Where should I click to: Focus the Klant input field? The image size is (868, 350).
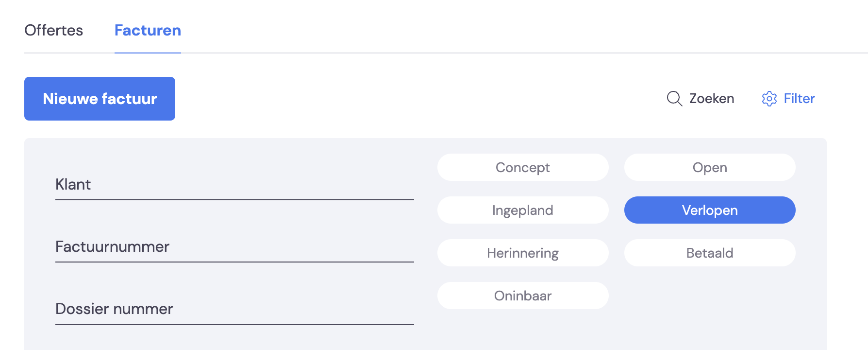234,185
